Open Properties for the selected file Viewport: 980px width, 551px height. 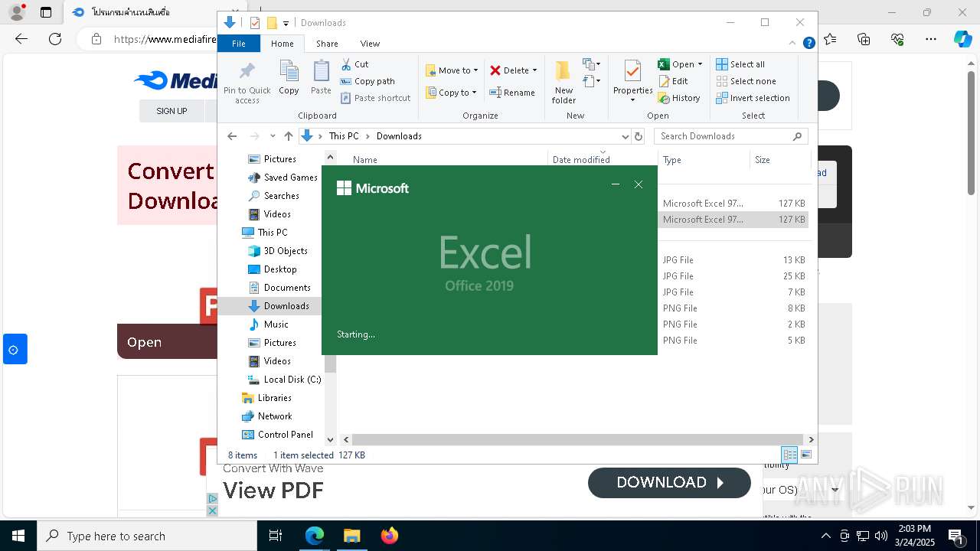(632, 82)
